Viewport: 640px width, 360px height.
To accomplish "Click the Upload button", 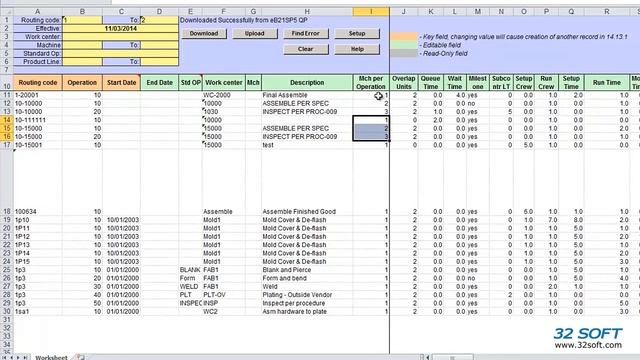I will 255,33.
